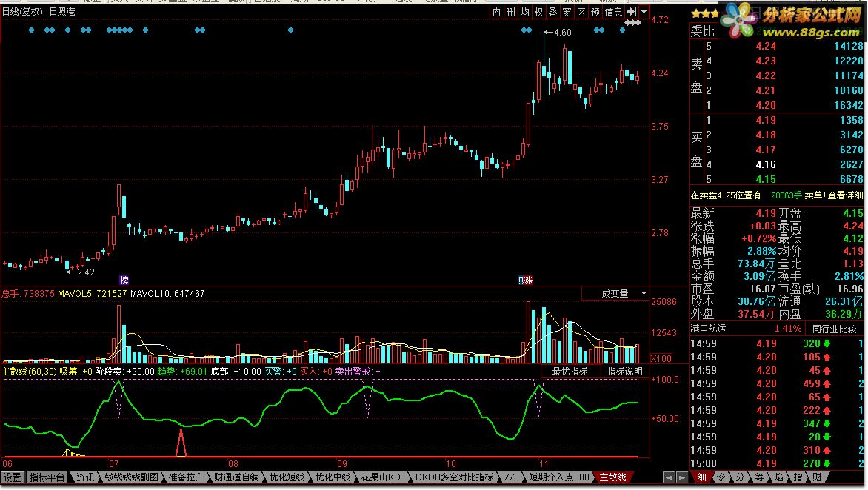Switch to the 财 finance panel tab

pyautogui.click(x=818, y=477)
